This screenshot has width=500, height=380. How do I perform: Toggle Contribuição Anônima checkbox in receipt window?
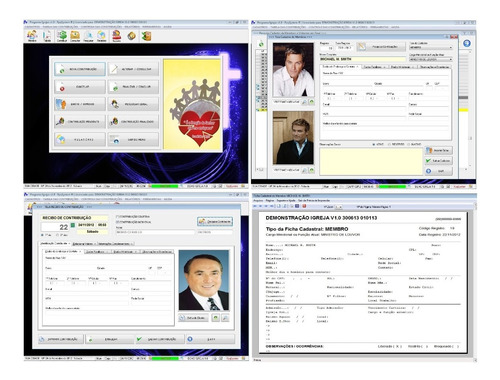[x=117, y=222]
